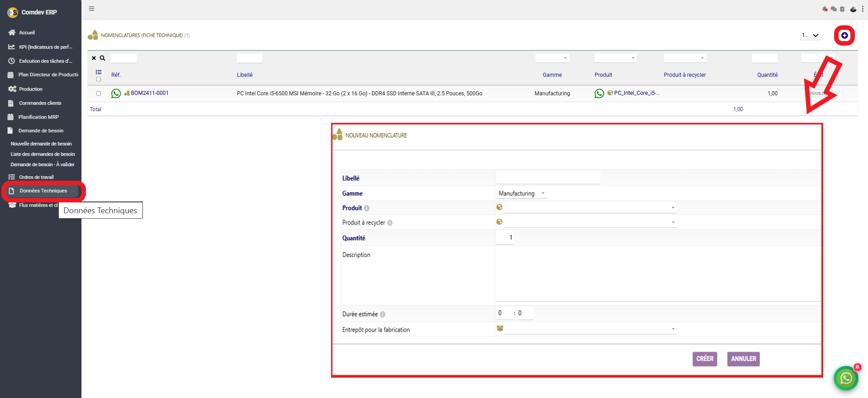Click the Description text area
Screen dimensions: 868x398
coord(658,274)
